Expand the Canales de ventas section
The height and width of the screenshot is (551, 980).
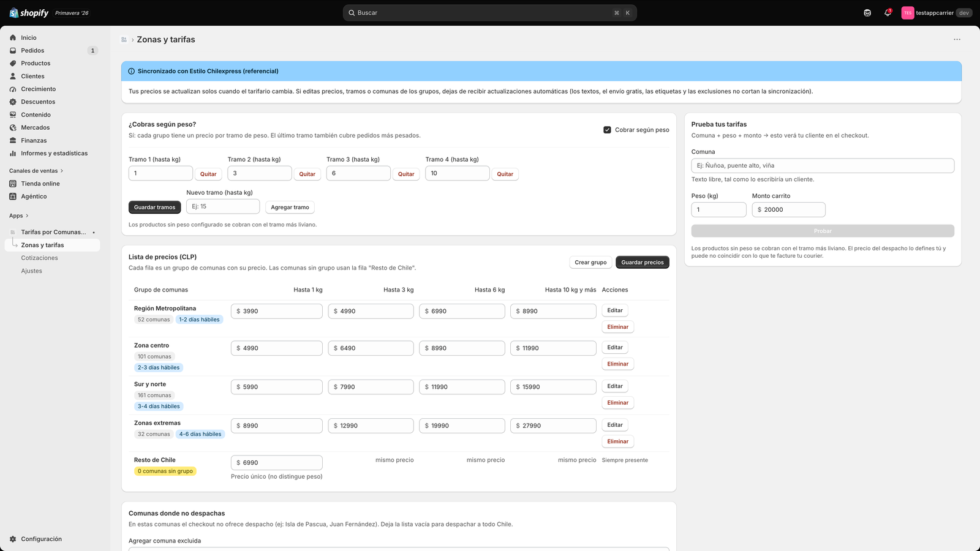point(36,171)
